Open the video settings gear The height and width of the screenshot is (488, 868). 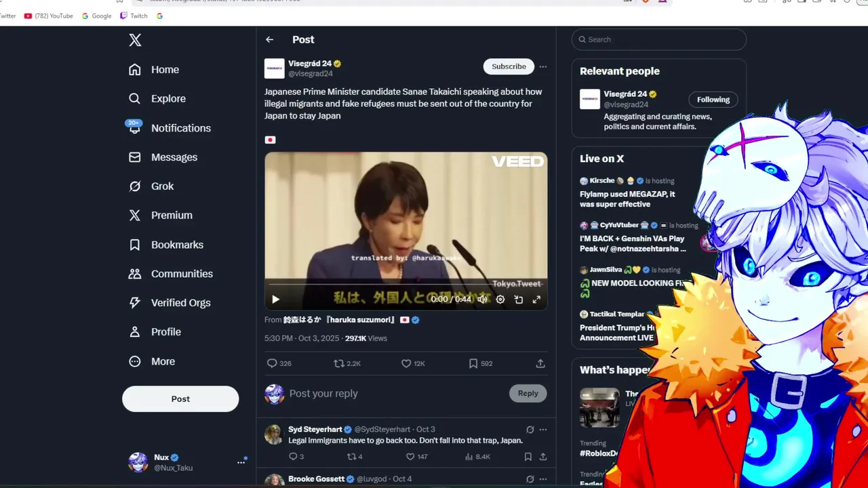click(x=500, y=299)
